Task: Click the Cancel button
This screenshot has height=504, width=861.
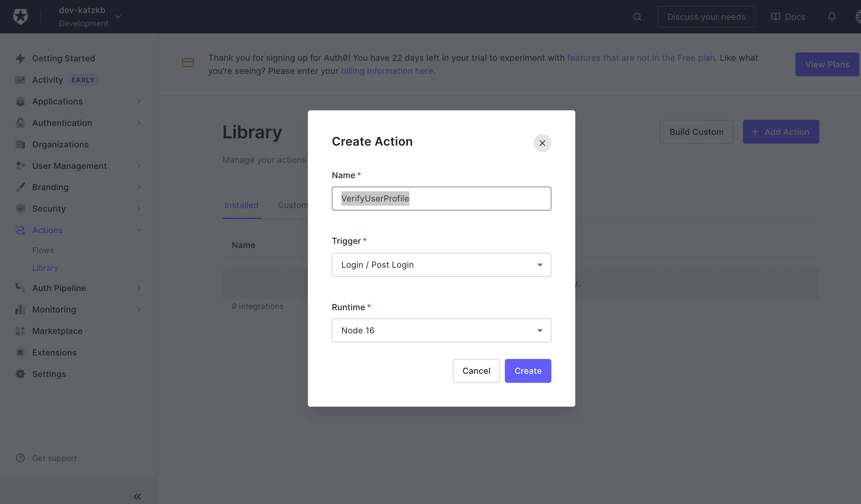Action: pos(476,371)
